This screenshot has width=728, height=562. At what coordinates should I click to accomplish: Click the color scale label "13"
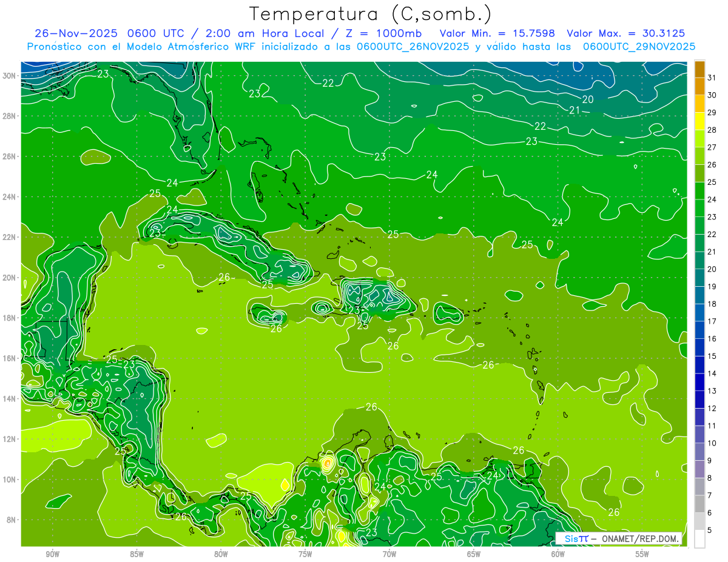[x=712, y=391]
